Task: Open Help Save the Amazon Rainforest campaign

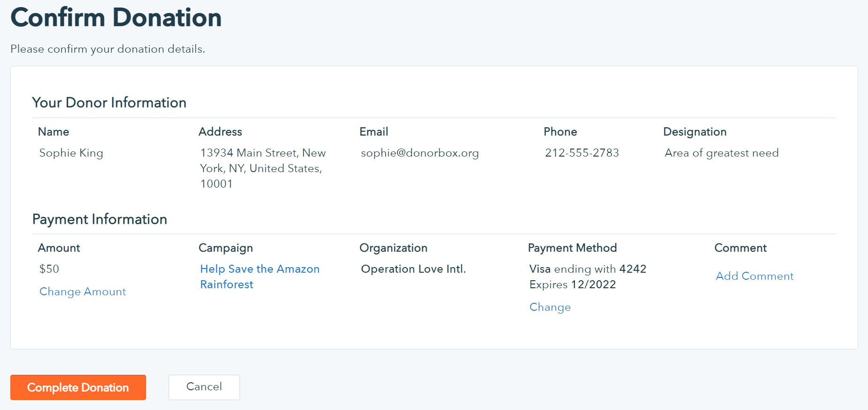Action: tap(259, 276)
